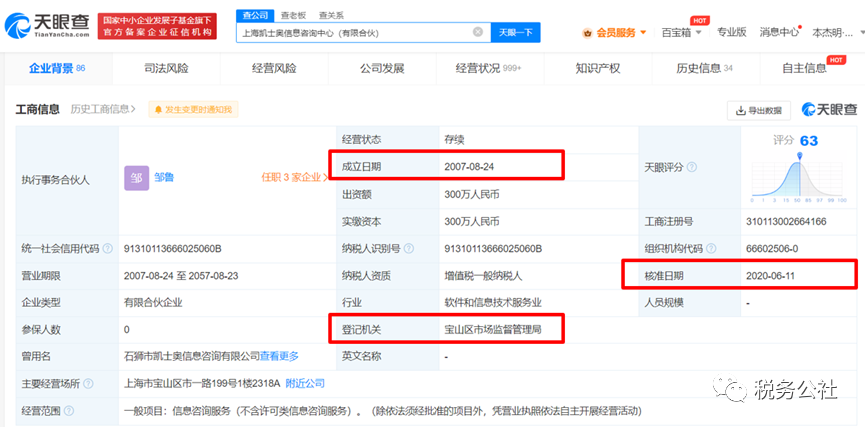The width and height of the screenshot is (865, 427).
Task: Click the 出资额 value 300万人民币
Action: click(x=472, y=194)
